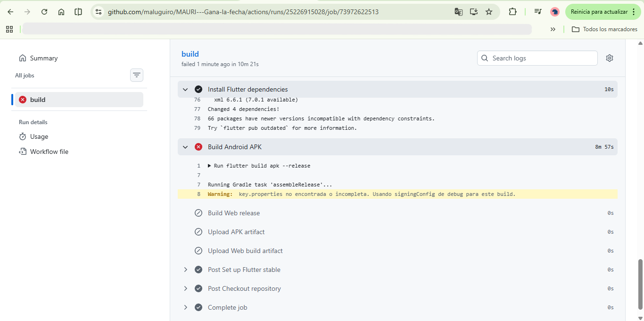Click the check icon of Post Set up Flutter stable
Image resolution: width=644 pixels, height=321 pixels.
pos(198,270)
